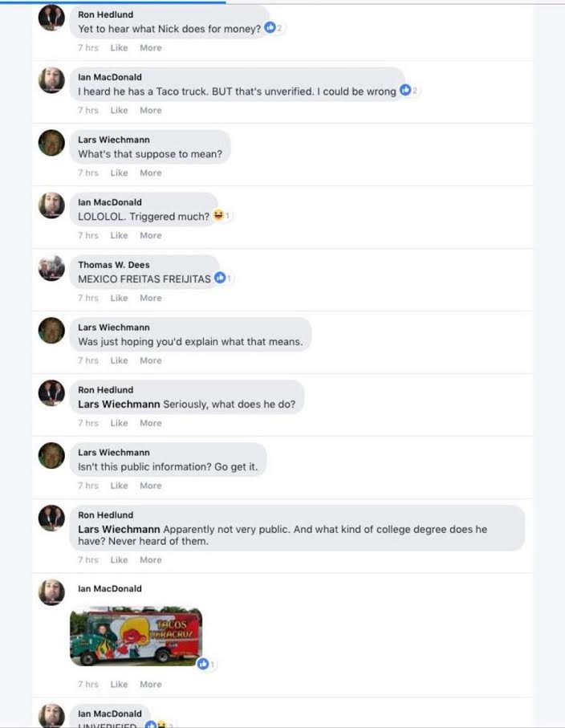The height and width of the screenshot is (728, 565).
Task: Open More options under the MEXICO FREITAS comment
Action: coord(150,298)
